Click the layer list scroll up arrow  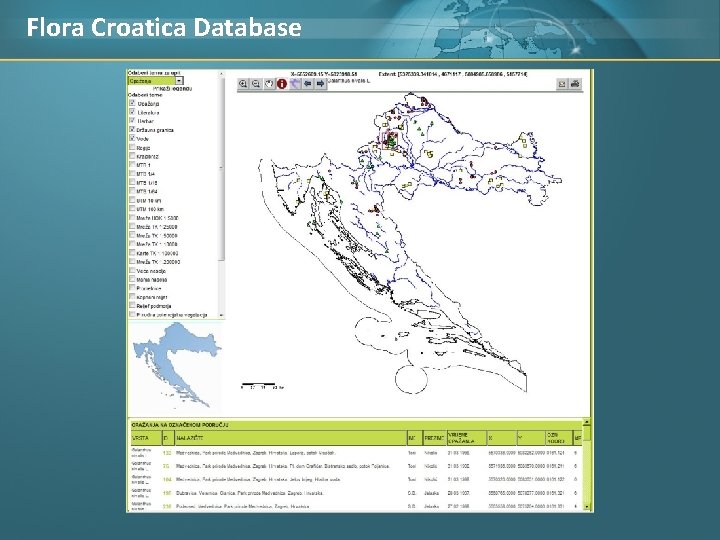click(221, 73)
